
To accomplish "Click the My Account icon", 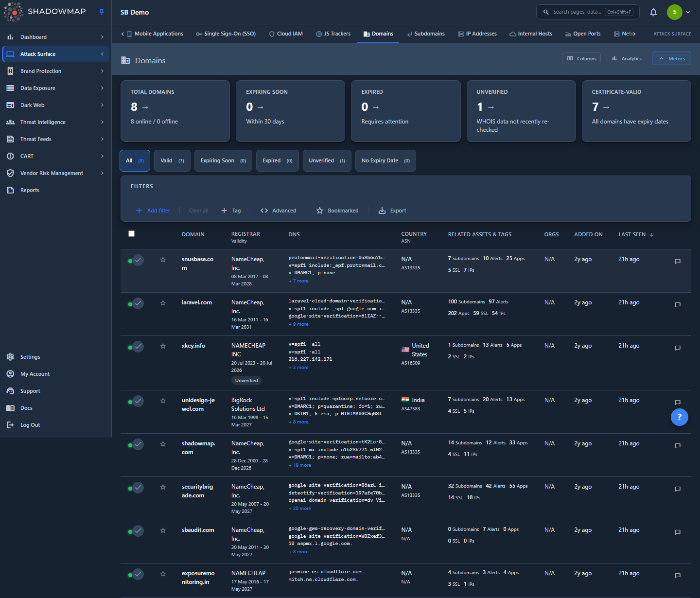I will click(x=10, y=374).
